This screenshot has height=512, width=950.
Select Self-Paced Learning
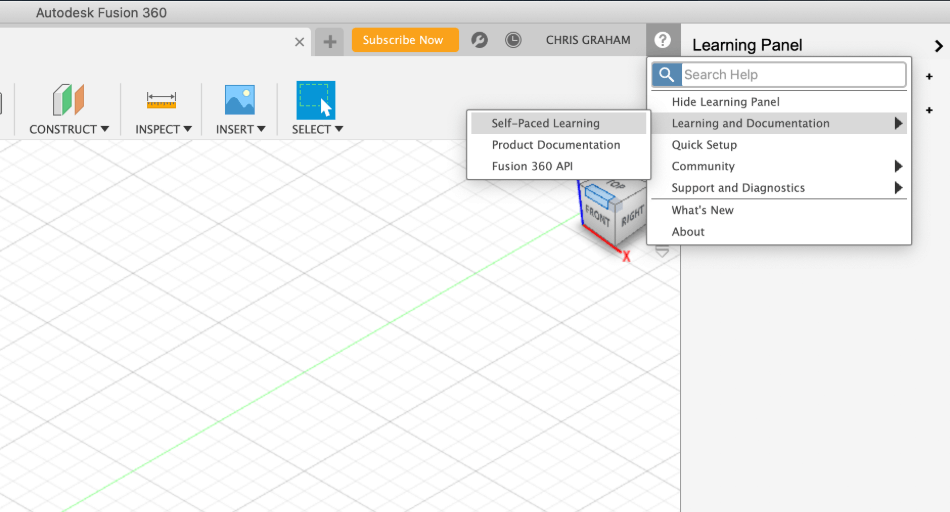559,123
